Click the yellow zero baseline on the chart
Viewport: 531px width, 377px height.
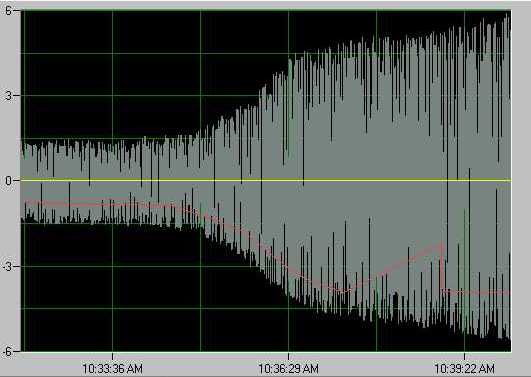coord(266,181)
